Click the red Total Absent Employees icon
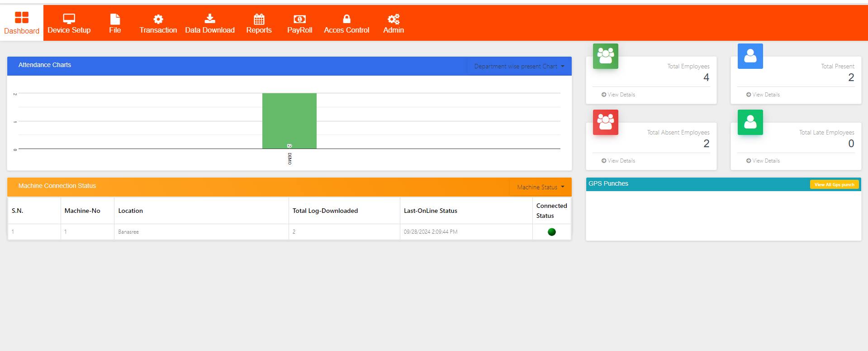 [x=605, y=122]
